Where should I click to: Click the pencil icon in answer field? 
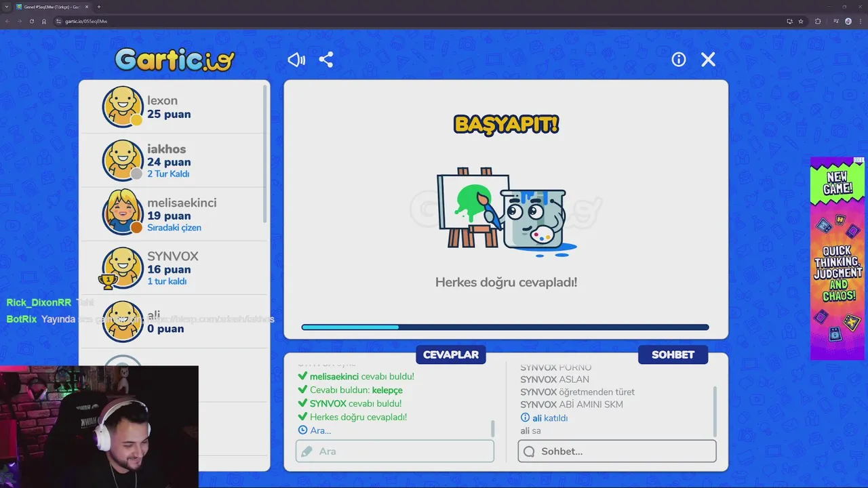[307, 451]
